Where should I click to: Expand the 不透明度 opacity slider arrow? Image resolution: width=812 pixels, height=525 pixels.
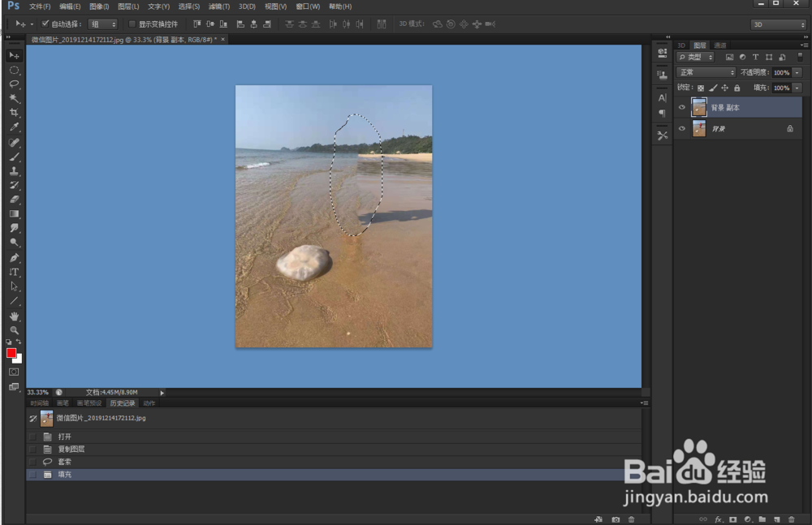click(x=797, y=72)
